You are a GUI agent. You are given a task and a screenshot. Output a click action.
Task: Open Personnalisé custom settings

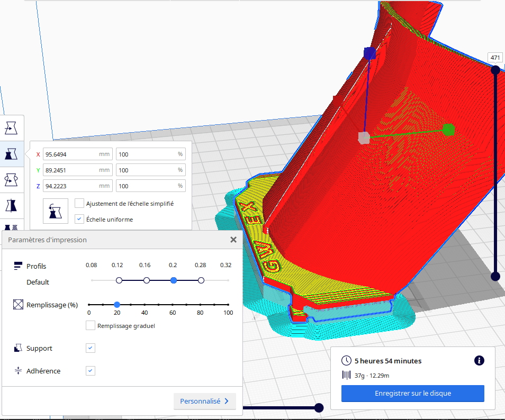click(x=204, y=401)
